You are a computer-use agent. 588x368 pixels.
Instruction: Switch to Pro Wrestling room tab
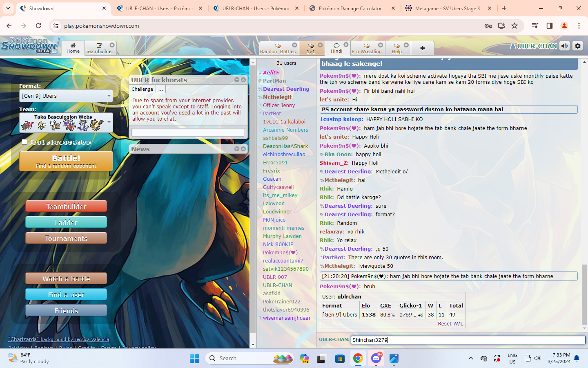click(x=366, y=48)
